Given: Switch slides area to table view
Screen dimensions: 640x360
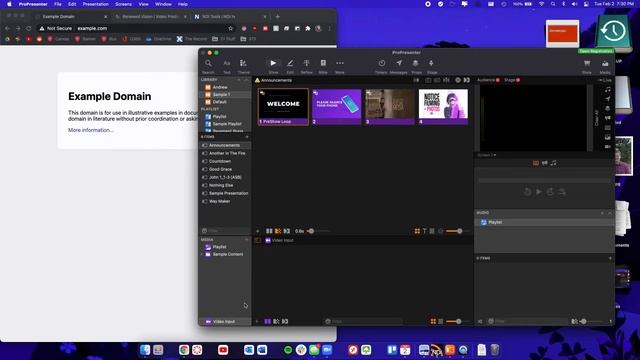Looking at the screenshot, I should pyautogui.click(x=432, y=231).
